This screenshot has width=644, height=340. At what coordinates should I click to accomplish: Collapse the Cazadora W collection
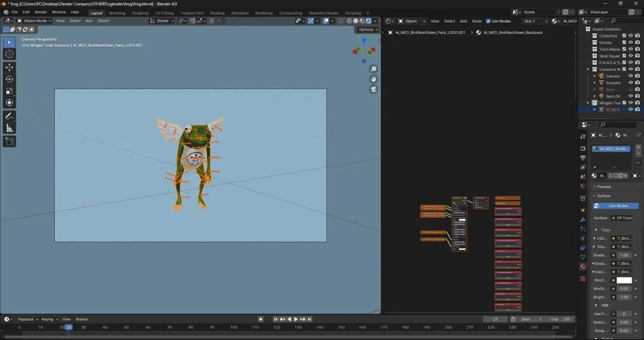pyautogui.click(x=589, y=69)
